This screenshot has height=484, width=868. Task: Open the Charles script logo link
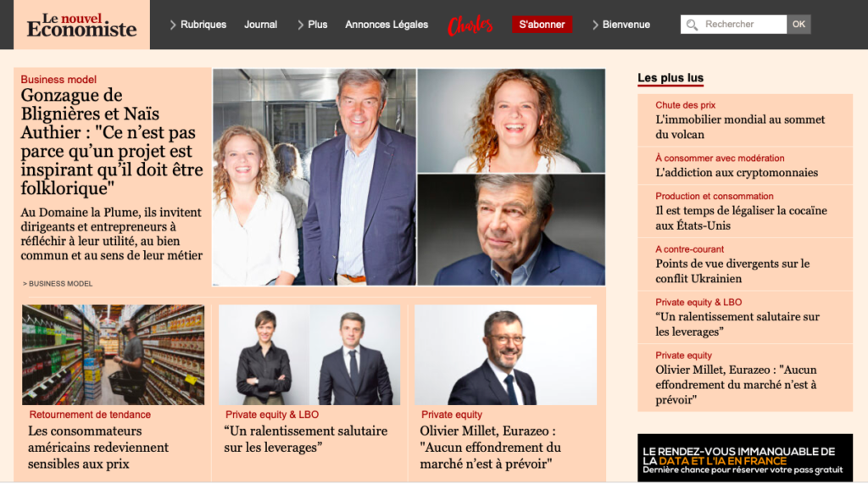coord(470,25)
